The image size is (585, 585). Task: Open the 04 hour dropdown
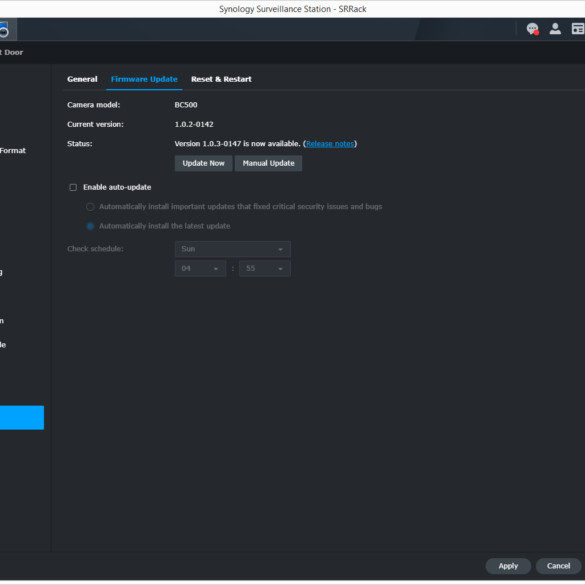[x=200, y=269]
